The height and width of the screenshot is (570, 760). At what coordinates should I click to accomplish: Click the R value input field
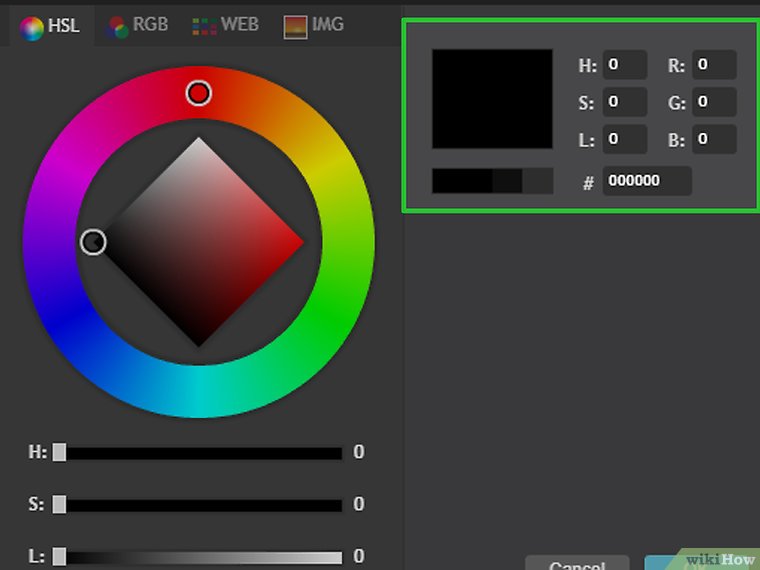pos(714,65)
